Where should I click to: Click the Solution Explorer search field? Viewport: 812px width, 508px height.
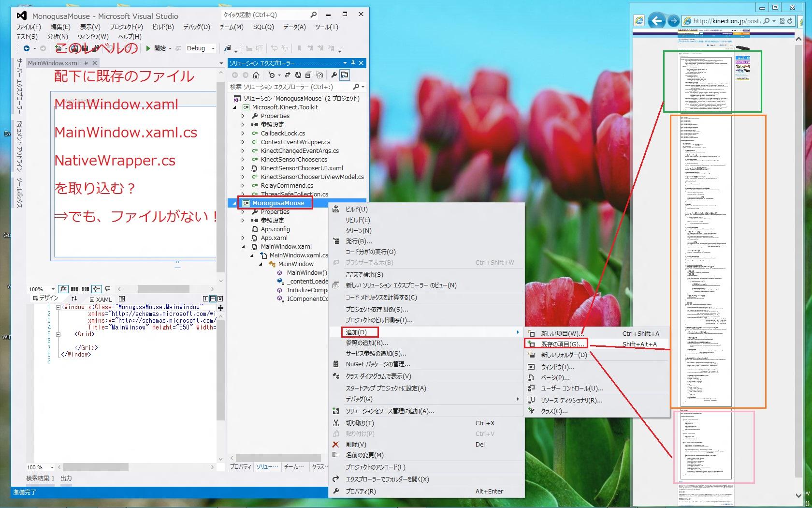pyautogui.click(x=297, y=87)
